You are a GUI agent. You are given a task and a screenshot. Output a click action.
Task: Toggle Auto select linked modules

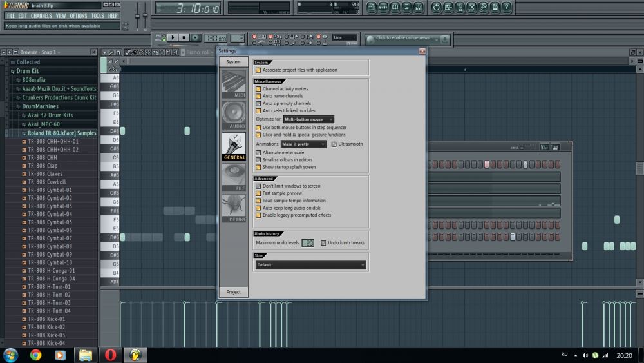(258, 111)
